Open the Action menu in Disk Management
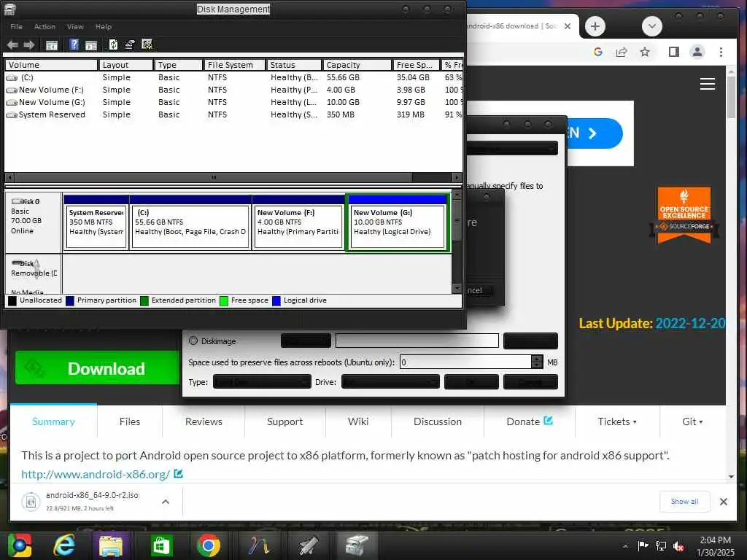Viewport: 747px width, 560px height. [44, 27]
